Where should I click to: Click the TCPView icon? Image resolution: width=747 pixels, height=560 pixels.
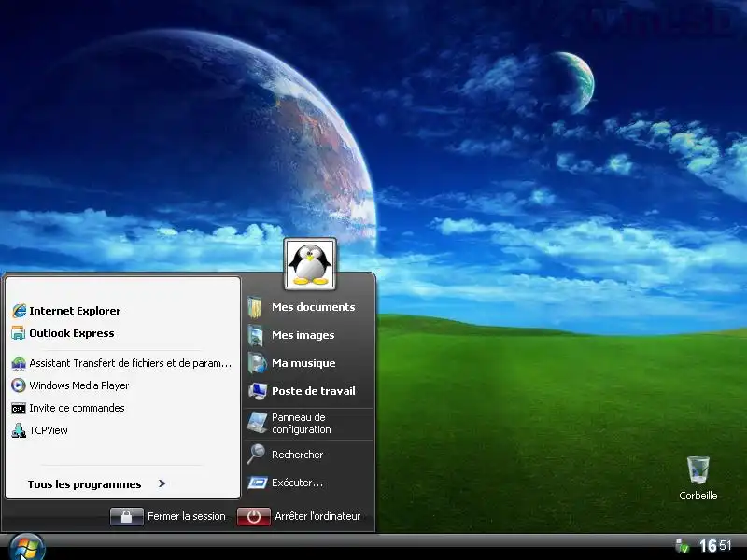tap(19, 430)
